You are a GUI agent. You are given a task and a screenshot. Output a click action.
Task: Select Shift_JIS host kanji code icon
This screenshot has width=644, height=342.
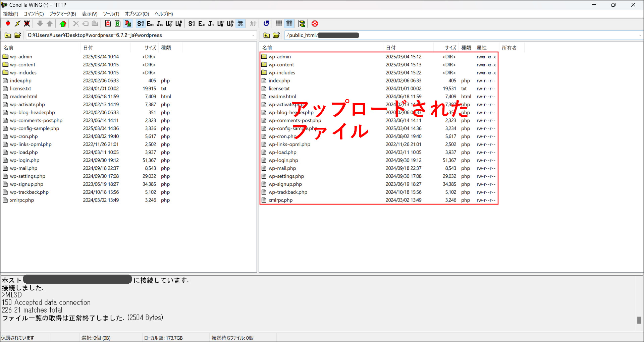tap(141, 23)
